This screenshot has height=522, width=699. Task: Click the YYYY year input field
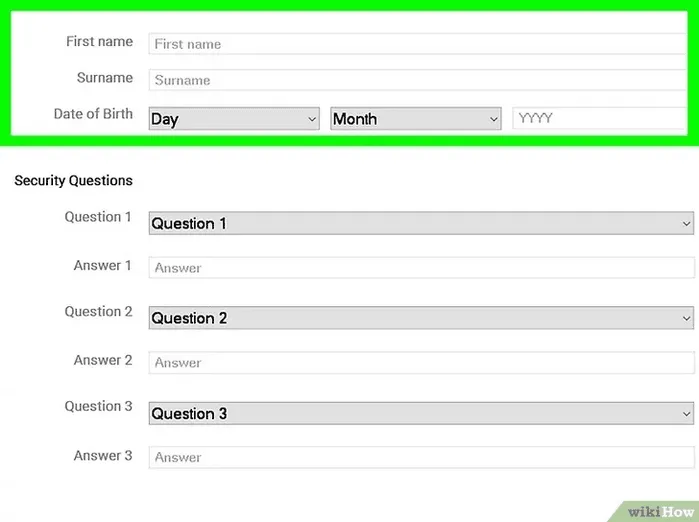(600, 118)
